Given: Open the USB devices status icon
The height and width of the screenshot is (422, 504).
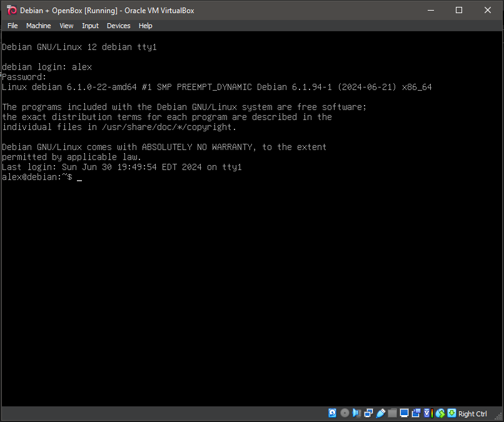Looking at the screenshot, I should pyautogui.click(x=381, y=413).
